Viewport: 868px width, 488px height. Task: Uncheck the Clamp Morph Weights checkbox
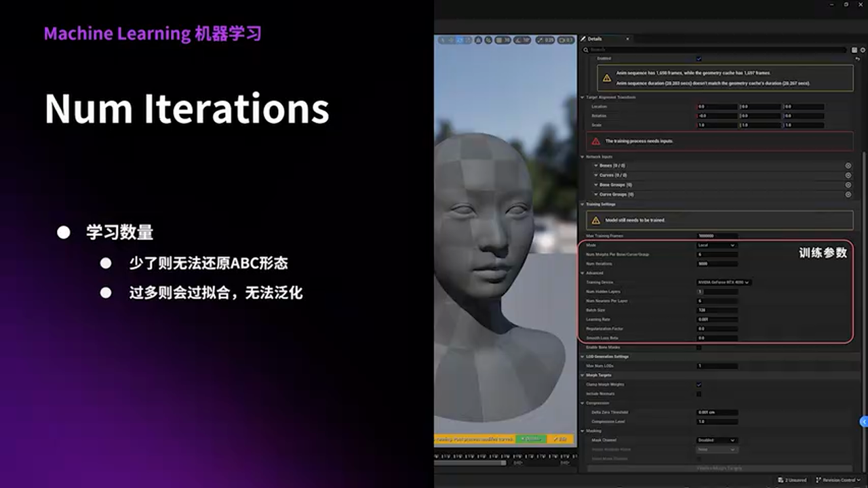click(698, 384)
